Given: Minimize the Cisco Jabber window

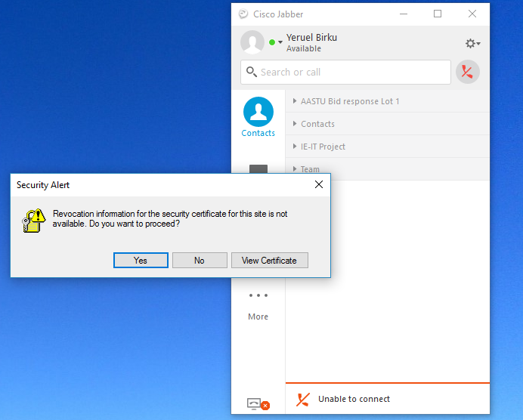Looking at the screenshot, I should pos(404,14).
